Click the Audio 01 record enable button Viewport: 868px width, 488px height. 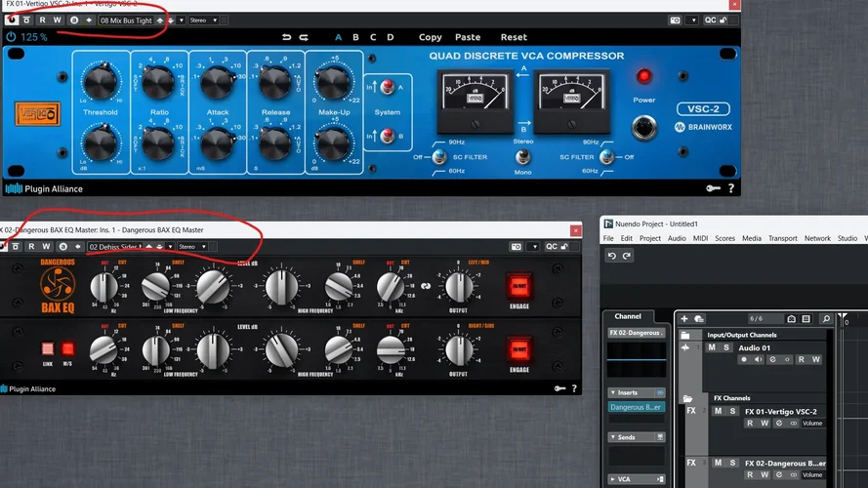pyautogui.click(x=744, y=359)
